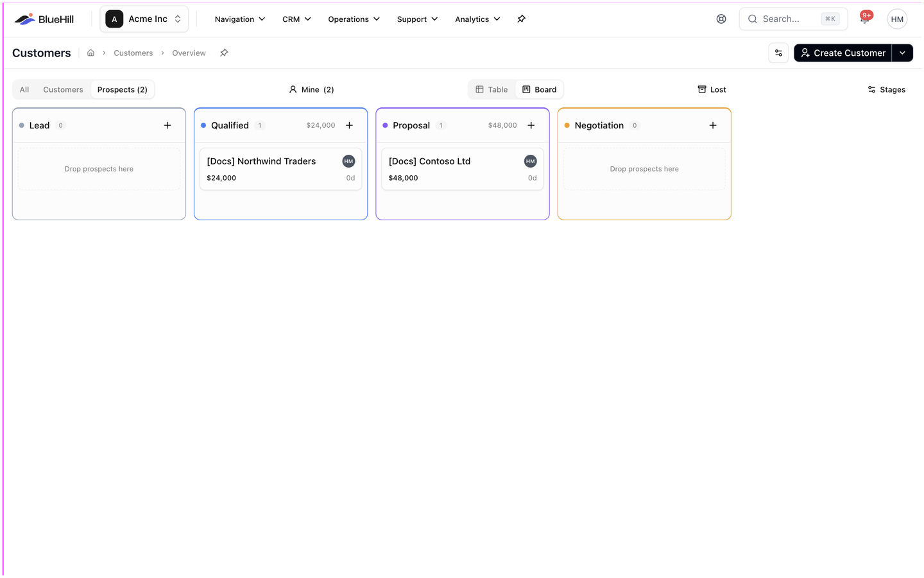Expand the CRM menu

point(296,19)
